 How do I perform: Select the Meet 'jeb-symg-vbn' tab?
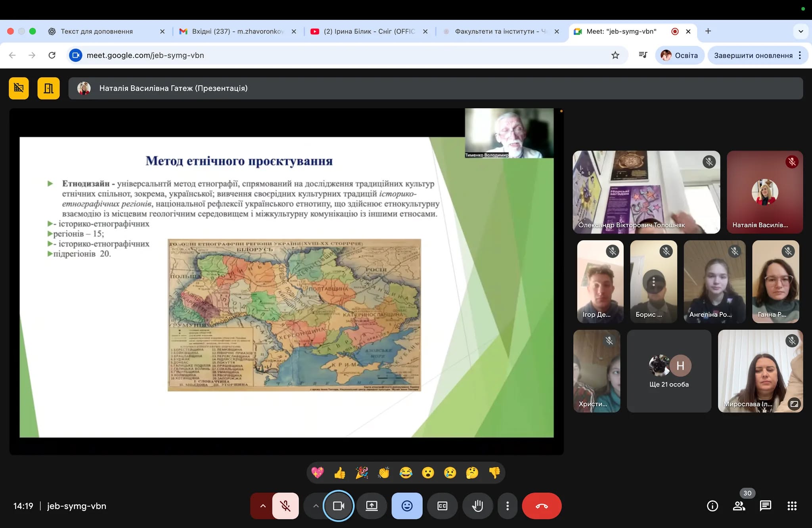pos(621,31)
